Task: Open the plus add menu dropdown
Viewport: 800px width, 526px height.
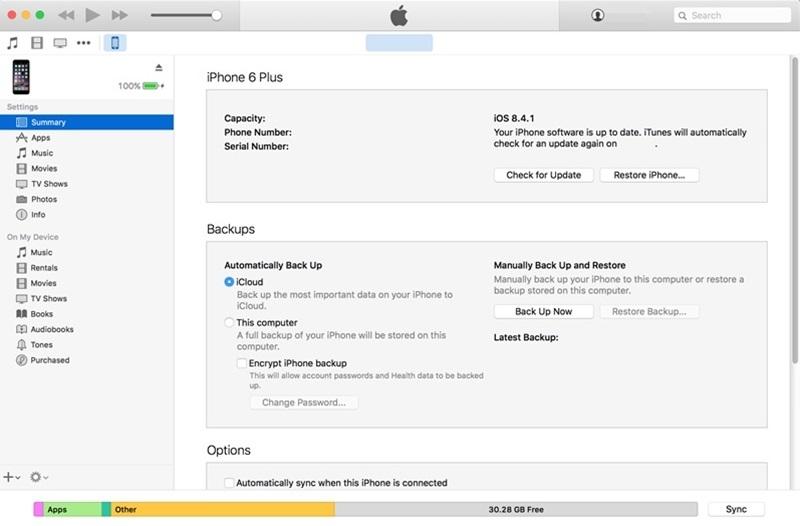Action: (x=12, y=477)
